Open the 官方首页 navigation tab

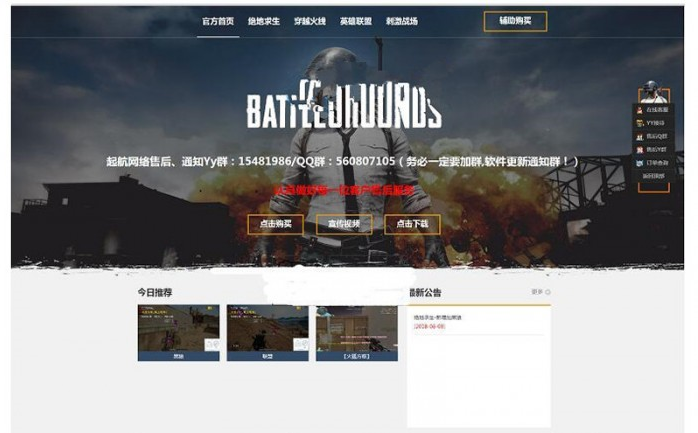pos(218,21)
